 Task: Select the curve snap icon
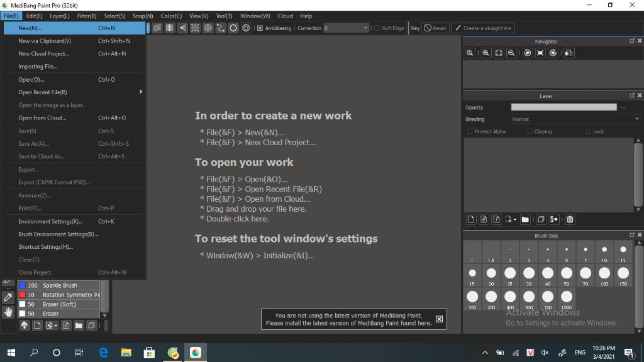221,28
